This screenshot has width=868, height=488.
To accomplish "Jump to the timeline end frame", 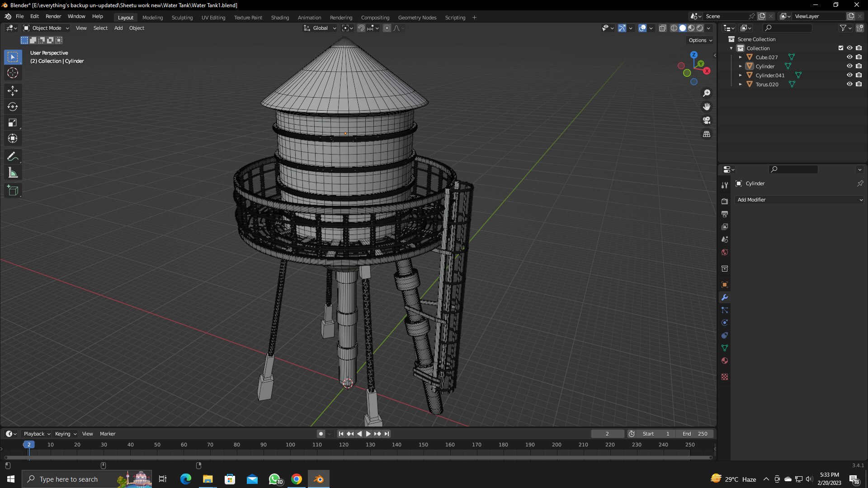I will tap(387, 434).
